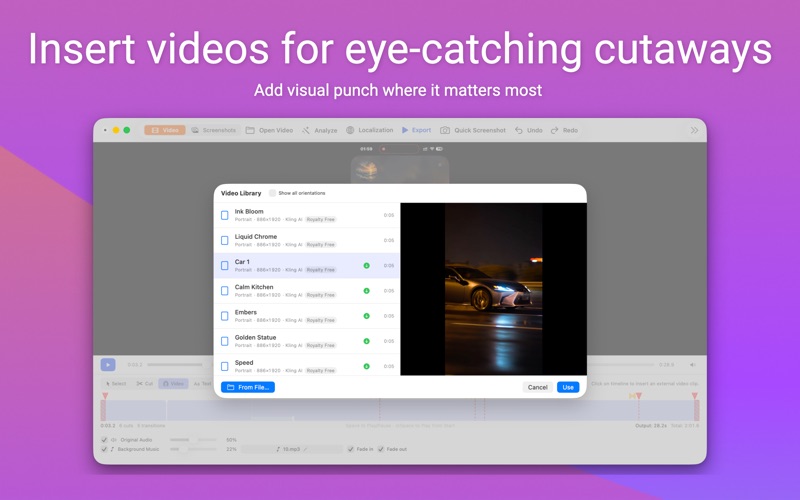800x500 pixels.
Task: Select the Ink Bloom video
Action: (306, 215)
